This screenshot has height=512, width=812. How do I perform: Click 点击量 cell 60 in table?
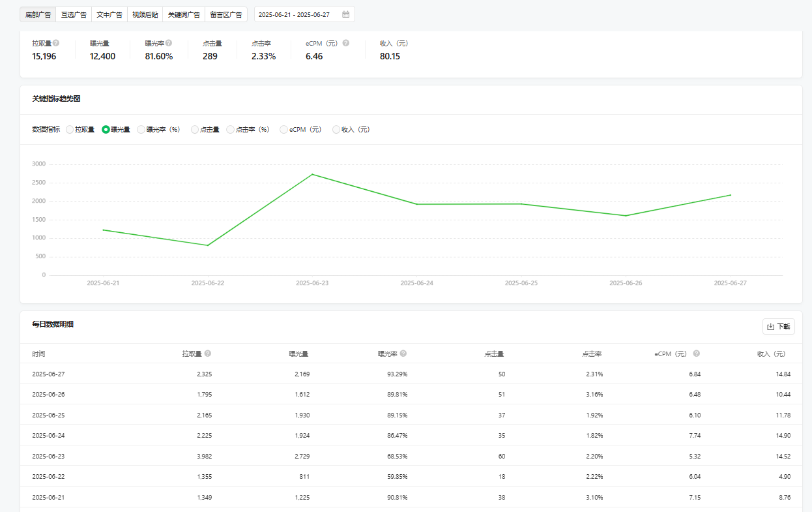502,457
